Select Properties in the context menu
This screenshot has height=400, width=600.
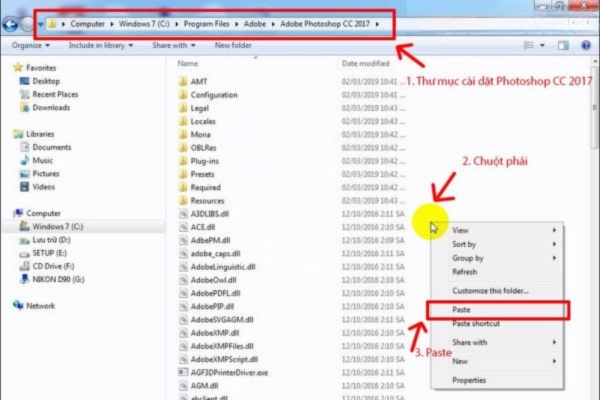click(469, 380)
